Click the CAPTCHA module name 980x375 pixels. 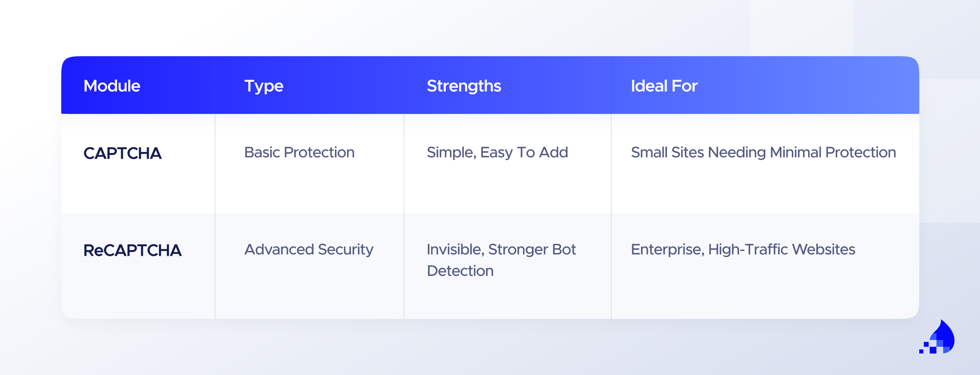(x=122, y=153)
